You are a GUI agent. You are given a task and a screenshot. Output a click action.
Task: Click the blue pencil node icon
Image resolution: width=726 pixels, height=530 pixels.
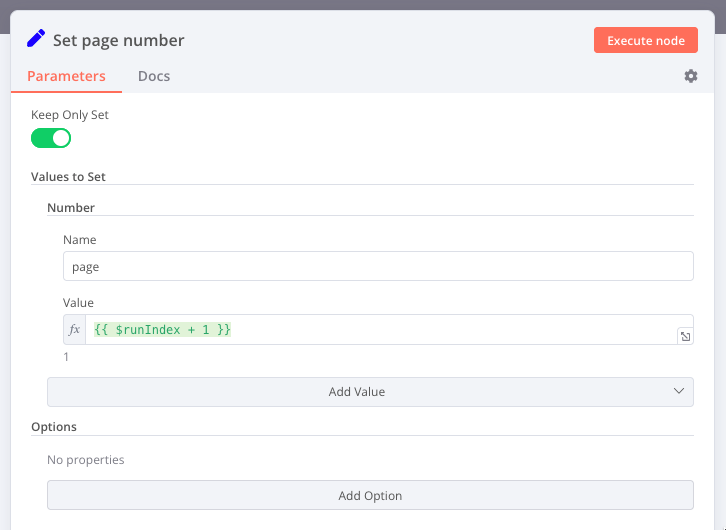36,38
